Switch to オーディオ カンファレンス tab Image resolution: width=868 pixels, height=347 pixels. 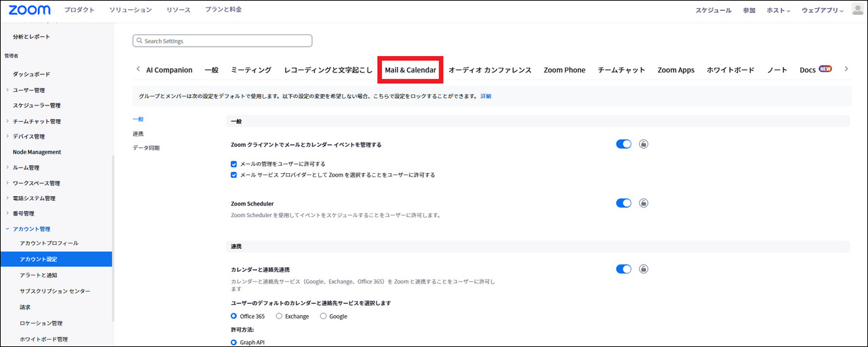pyautogui.click(x=490, y=70)
